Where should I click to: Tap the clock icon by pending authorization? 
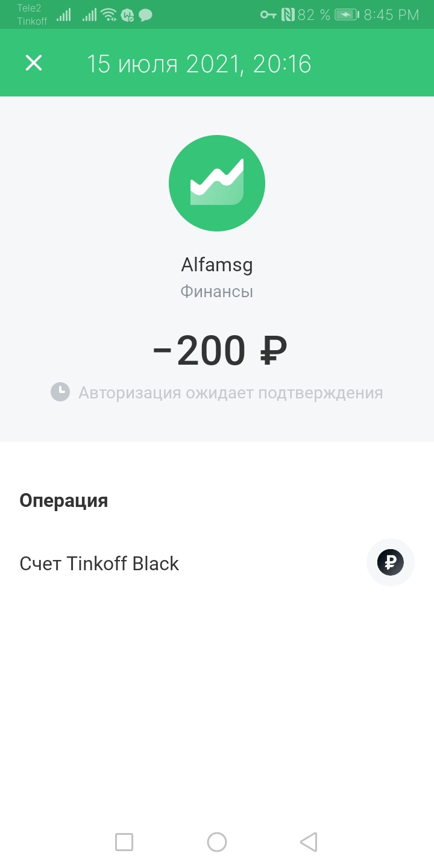(x=60, y=392)
